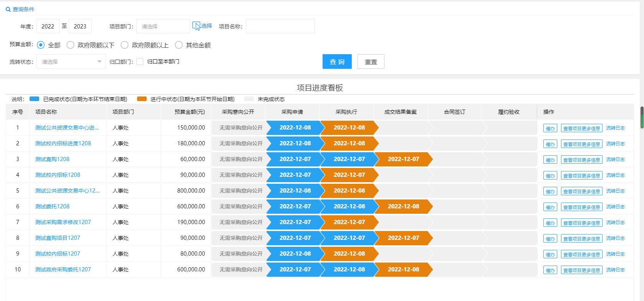644x301 pixels.
Task: Open project 测试政府采购委托1207
Action: [63, 269]
